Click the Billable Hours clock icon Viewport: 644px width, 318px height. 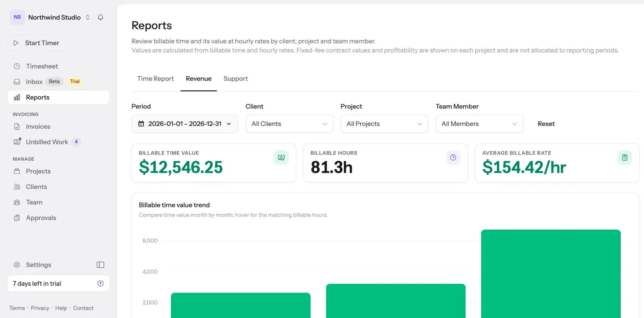coord(453,157)
